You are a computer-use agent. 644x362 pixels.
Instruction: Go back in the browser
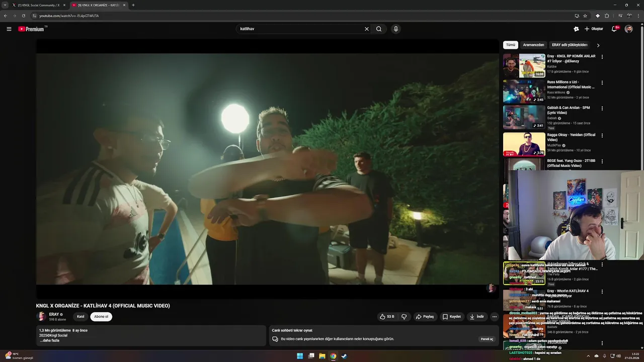click(x=6, y=16)
